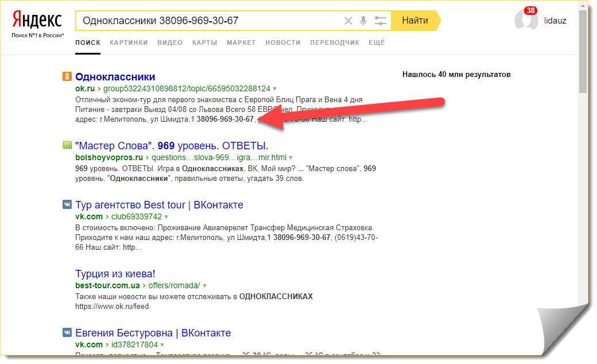Click the group53224310898812/topic path link
This screenshot has width=597, height=364.
[x=187, y=89]
